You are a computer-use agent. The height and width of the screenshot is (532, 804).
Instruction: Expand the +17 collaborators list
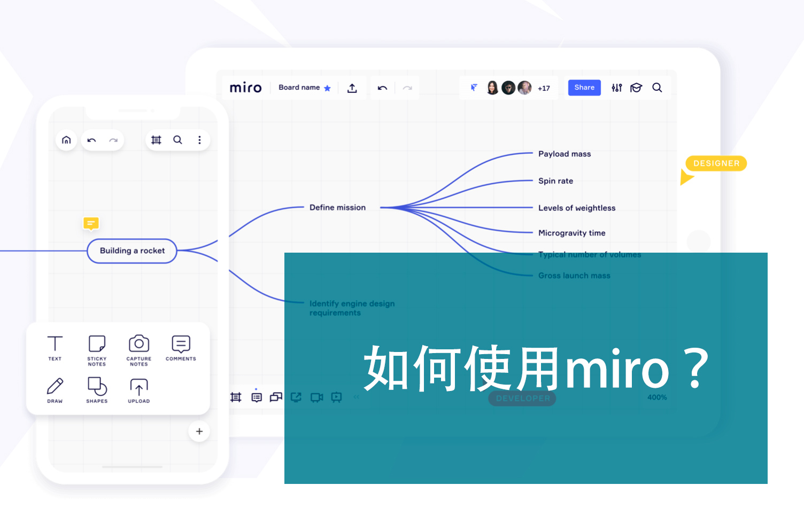click(x=544, y=89)
